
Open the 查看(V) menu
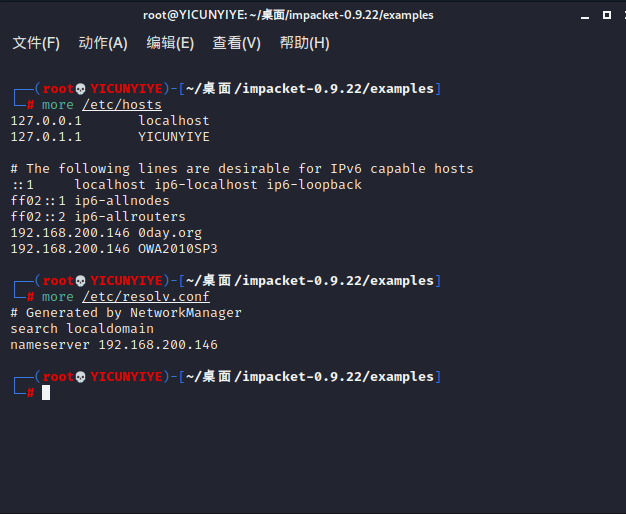(x=236, y=43)
